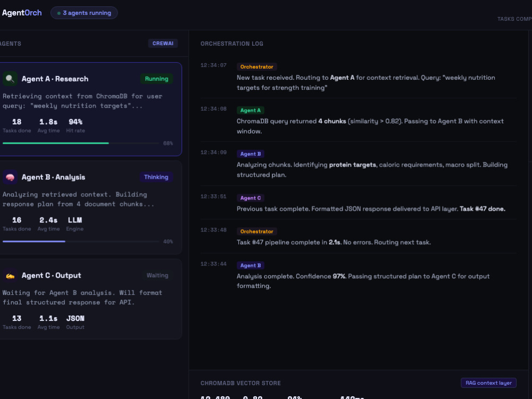Click the AgentOrch logo
This screenshot has height=399, width=532.
pos(22,13)
